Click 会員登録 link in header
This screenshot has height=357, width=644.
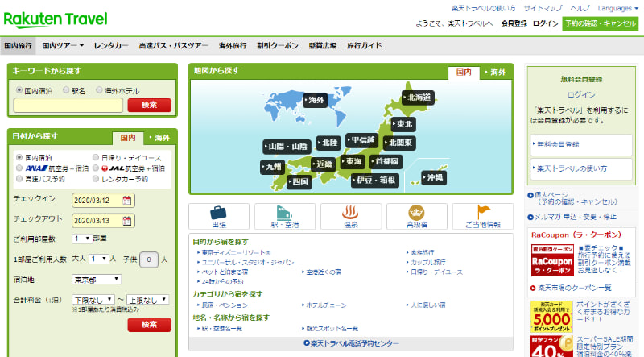(x=514, y=23)
